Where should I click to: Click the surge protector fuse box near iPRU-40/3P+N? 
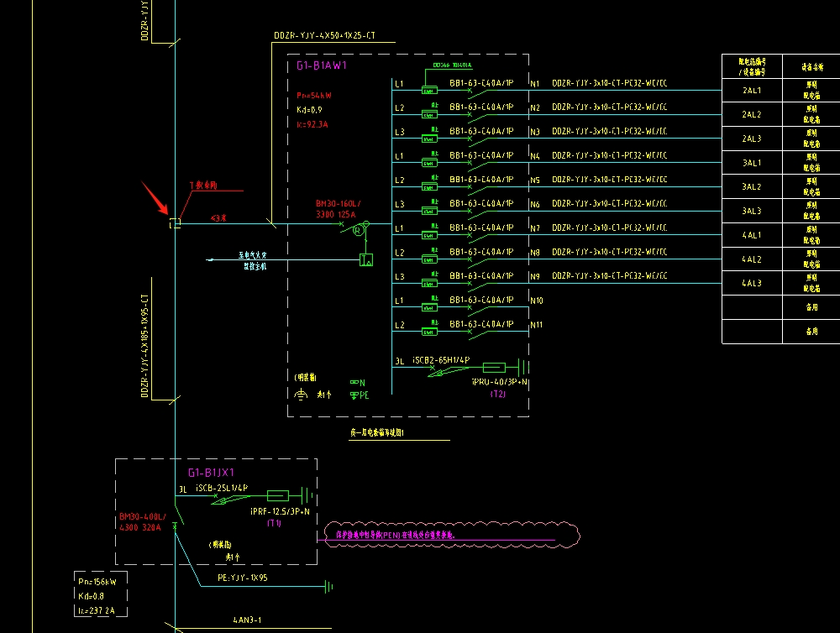[x=494, y=368]
